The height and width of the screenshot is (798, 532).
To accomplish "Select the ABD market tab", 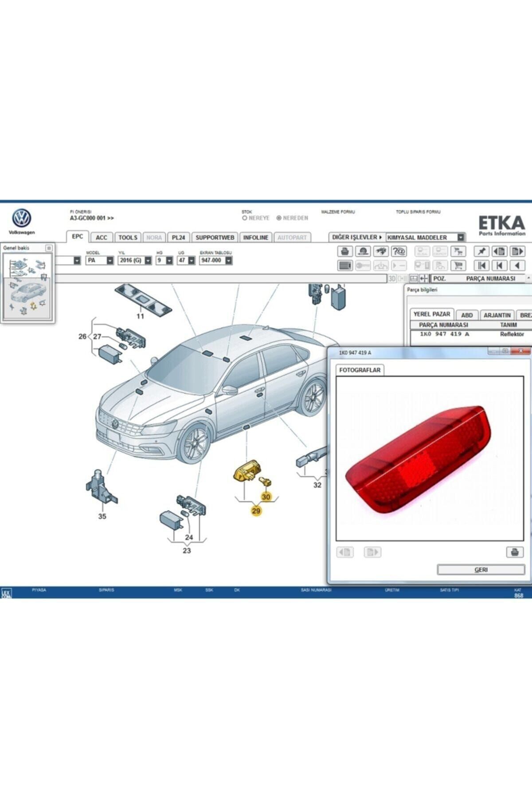I will coord(467,315).
